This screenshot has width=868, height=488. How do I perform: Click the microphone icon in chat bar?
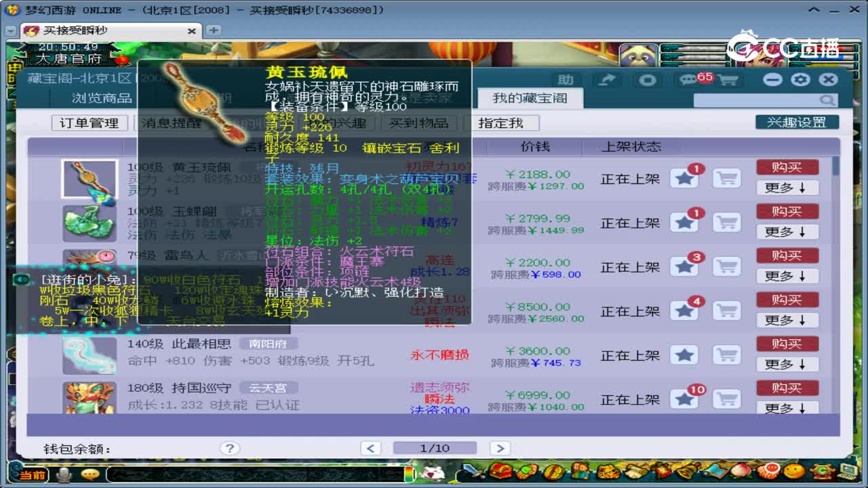click(64, 474)
